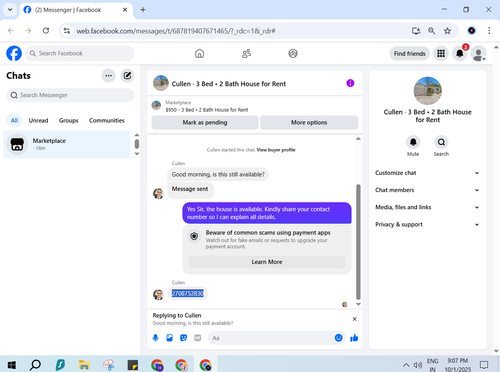Expand Chat members section

point(427,190)
